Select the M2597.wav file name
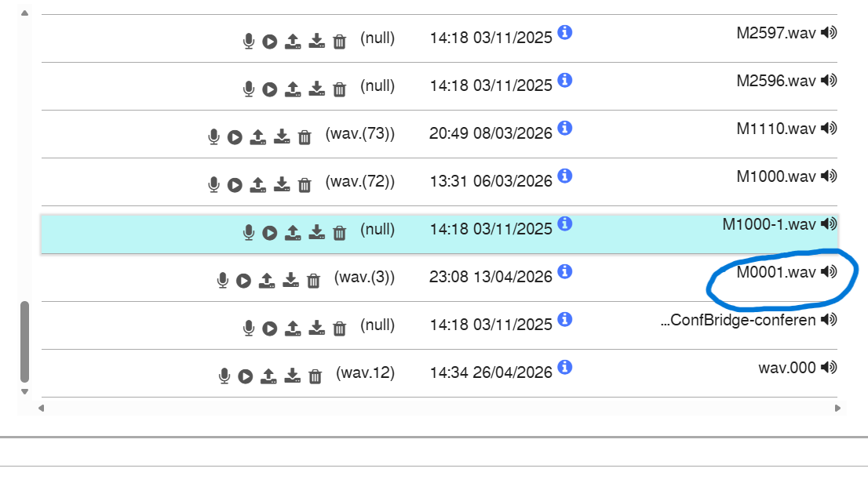Screen dimensions: 868x483 (776, 33)
